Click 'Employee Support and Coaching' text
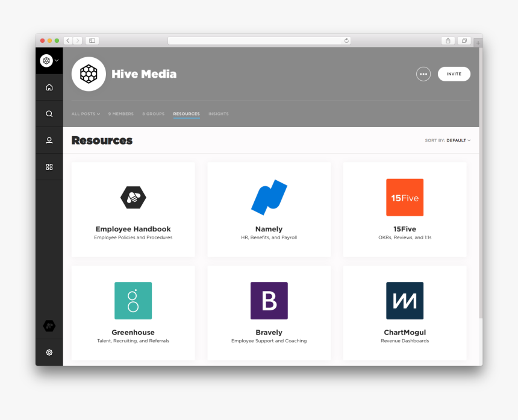 (269, 341)
